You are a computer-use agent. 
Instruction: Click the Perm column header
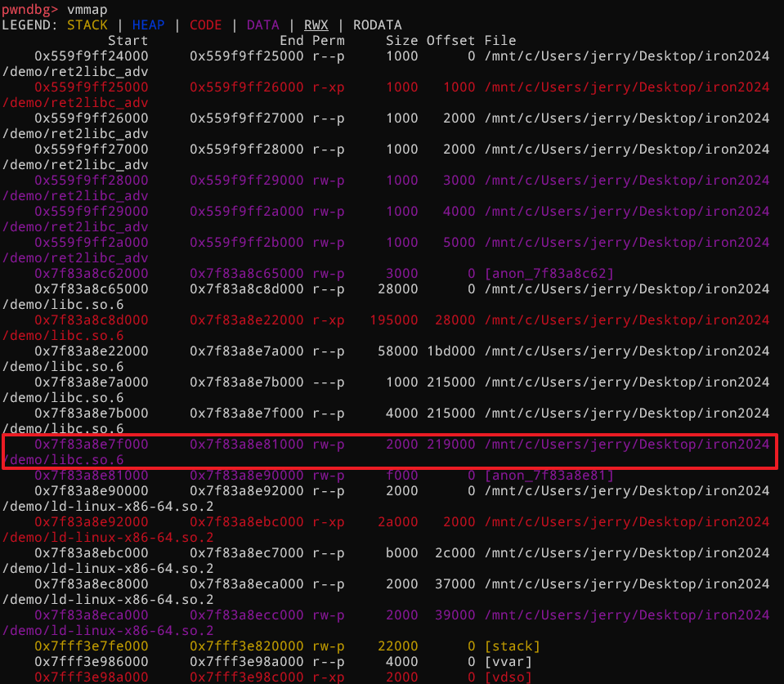[328, 40]
